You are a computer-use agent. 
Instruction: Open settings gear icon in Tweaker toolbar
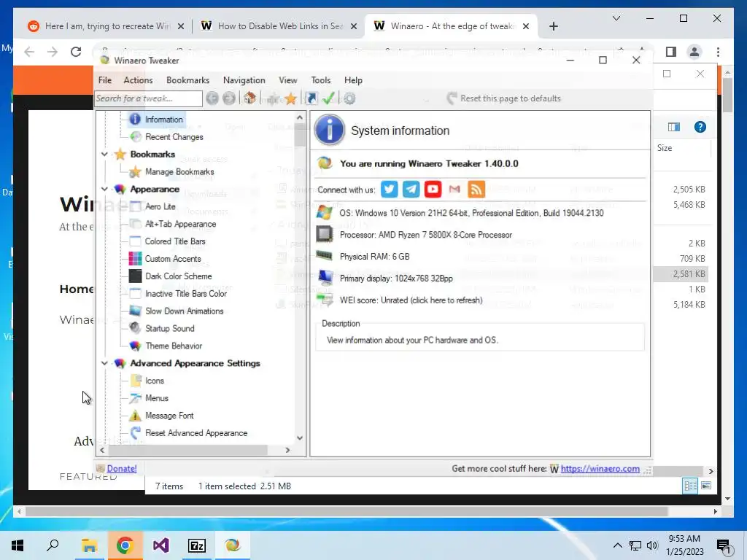(349, 98)
